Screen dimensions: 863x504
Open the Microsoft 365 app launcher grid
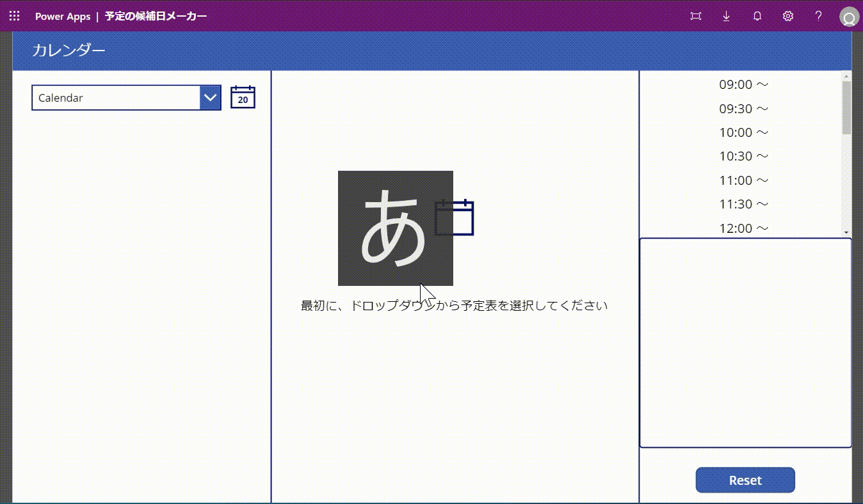tap(14, 15)
